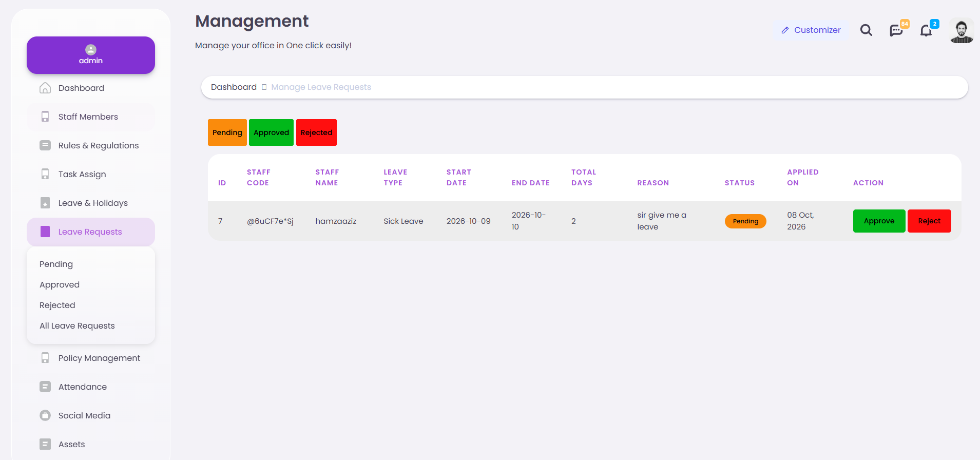The width and height of the screenshot is (980, 460).
Task: Click the Assets sidebar icon
Action: 45,444
